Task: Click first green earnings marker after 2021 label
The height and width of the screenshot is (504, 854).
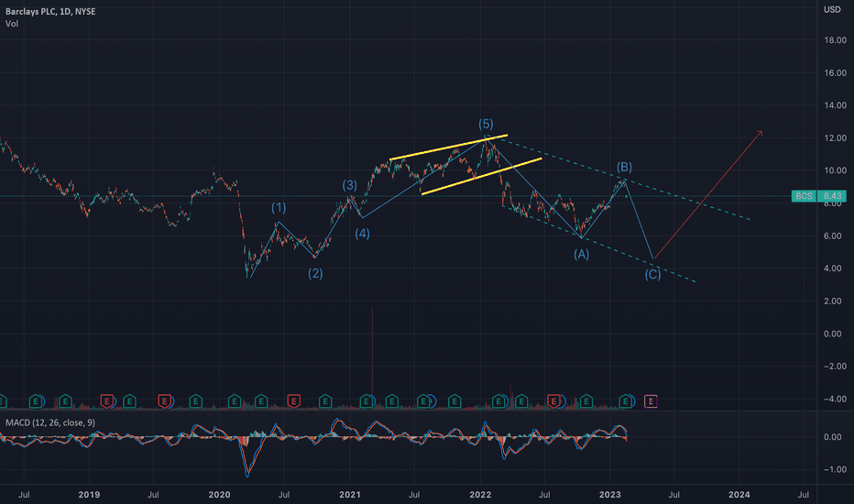Action: coord(366,401)
